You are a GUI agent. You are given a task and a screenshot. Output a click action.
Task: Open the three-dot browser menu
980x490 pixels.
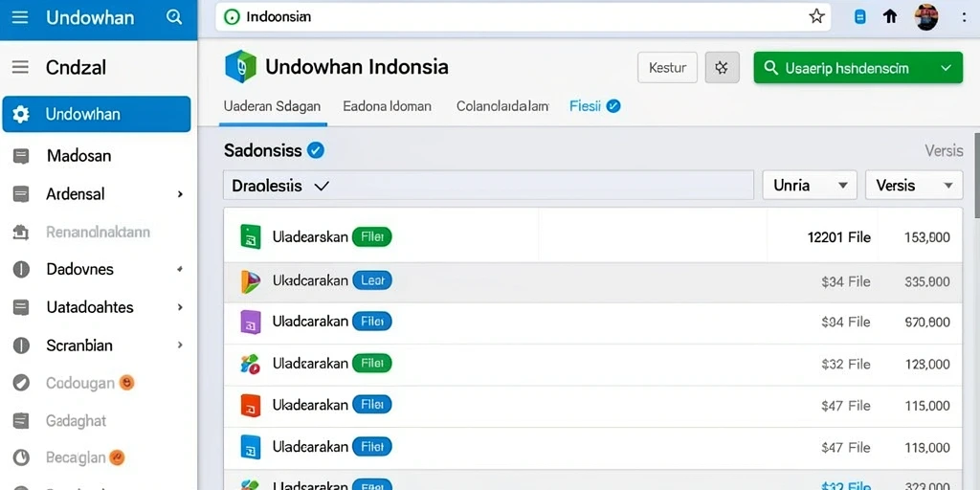[x=965, y=17]
